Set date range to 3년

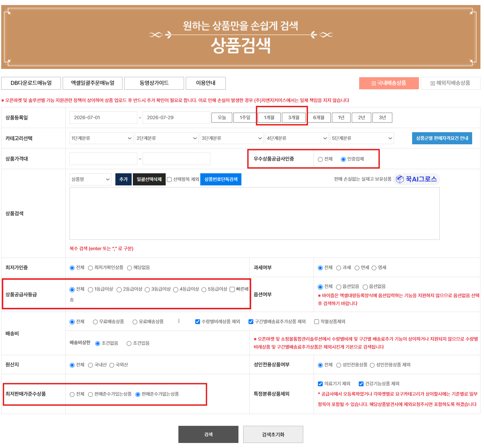click(x=382, y=118)
